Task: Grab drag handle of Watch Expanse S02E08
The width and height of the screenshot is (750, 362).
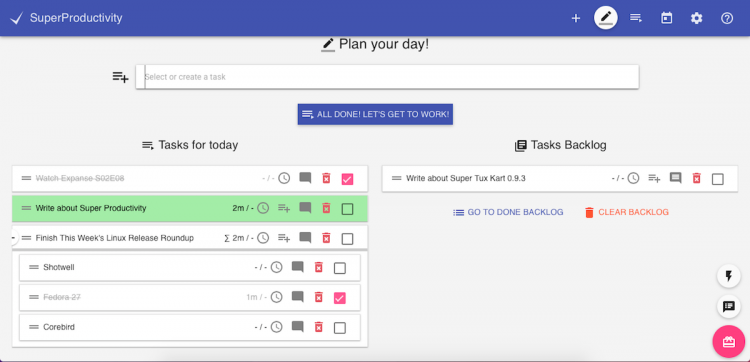Action: pos(26,178)
